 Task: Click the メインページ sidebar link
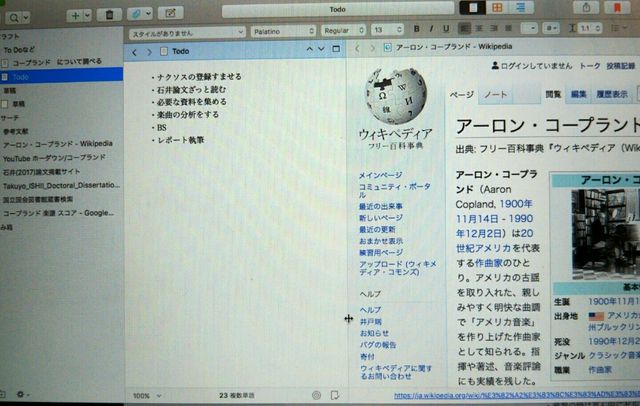point(380,175)
